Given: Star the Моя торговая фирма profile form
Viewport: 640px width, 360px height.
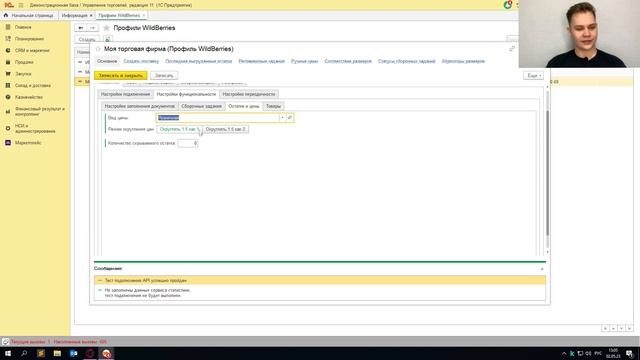Looking at the screenshot, I should point(98,49).
